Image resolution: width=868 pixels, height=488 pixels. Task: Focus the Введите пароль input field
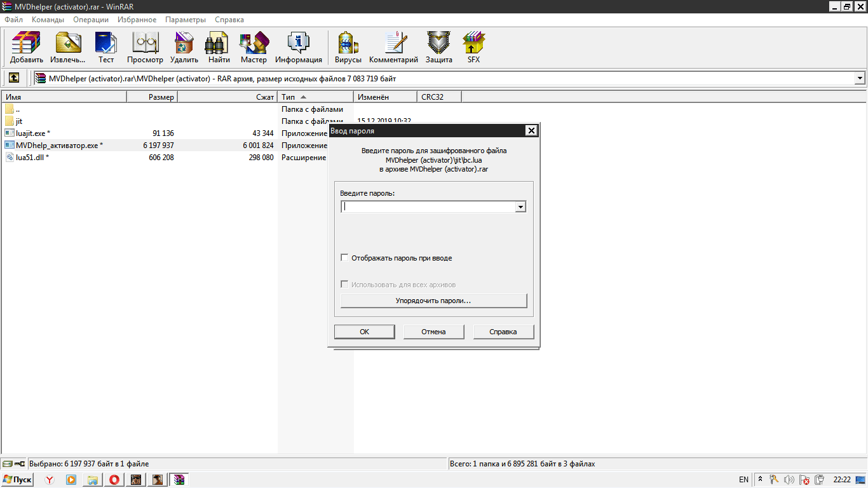click(428, 207)
